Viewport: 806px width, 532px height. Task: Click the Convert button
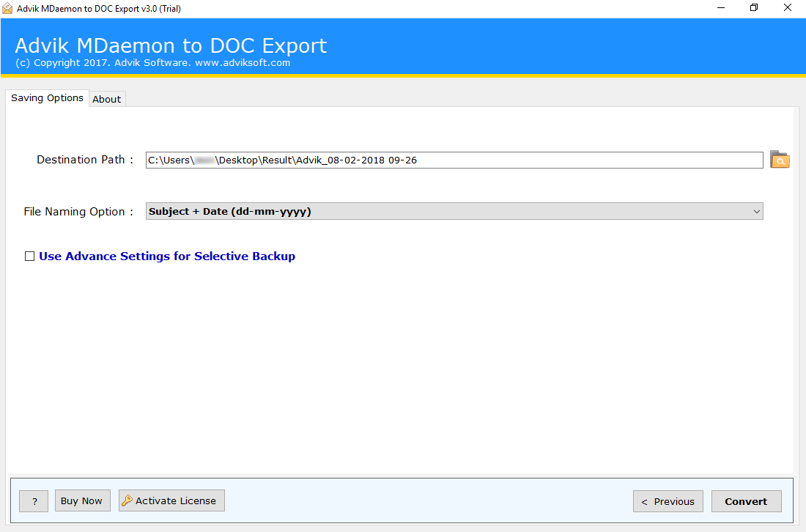click(x=746, y=501)
